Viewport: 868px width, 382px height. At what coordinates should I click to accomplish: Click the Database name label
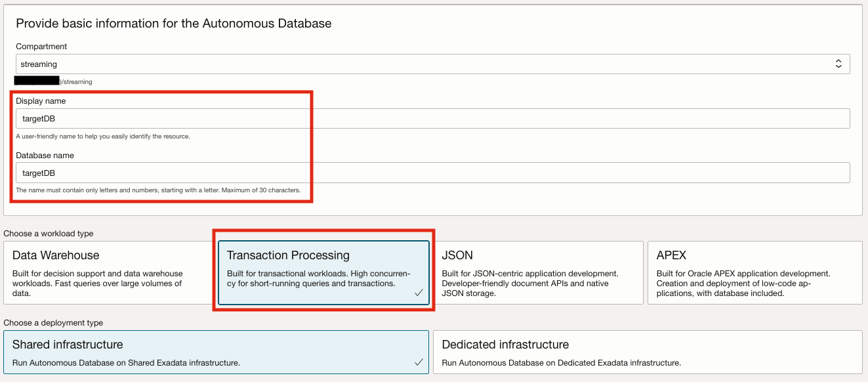[45, 156]
